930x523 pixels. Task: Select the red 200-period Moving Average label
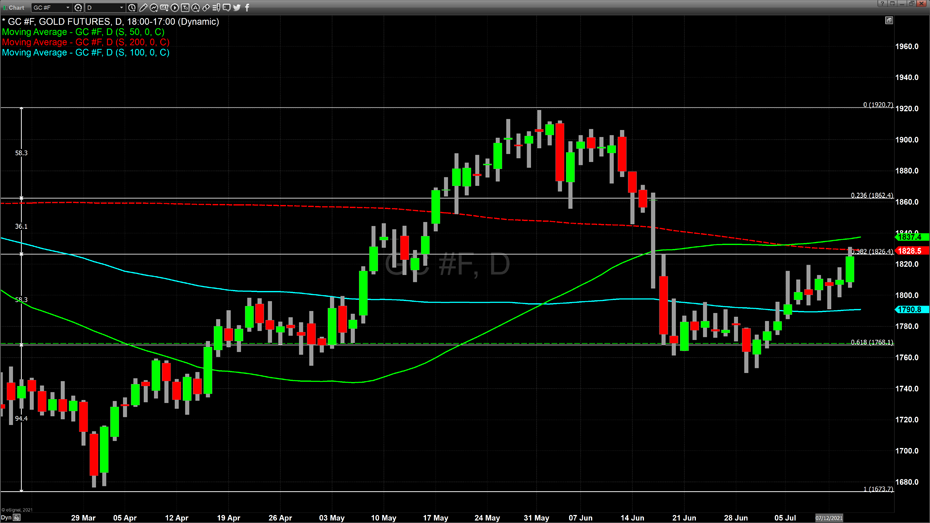(85, 42)
